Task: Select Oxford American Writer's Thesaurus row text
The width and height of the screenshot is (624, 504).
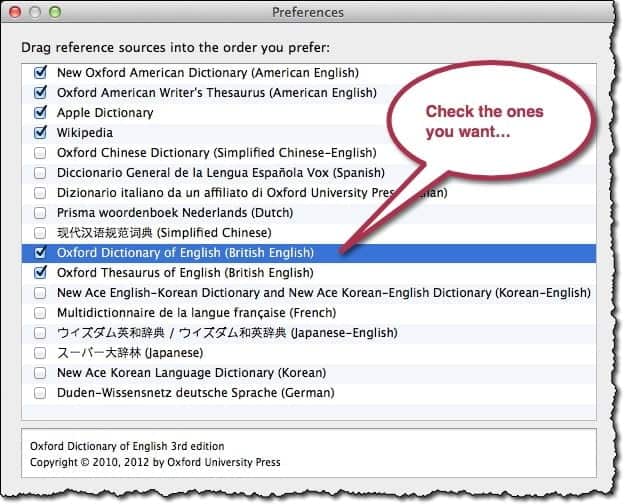Action: tap(217, 93)
